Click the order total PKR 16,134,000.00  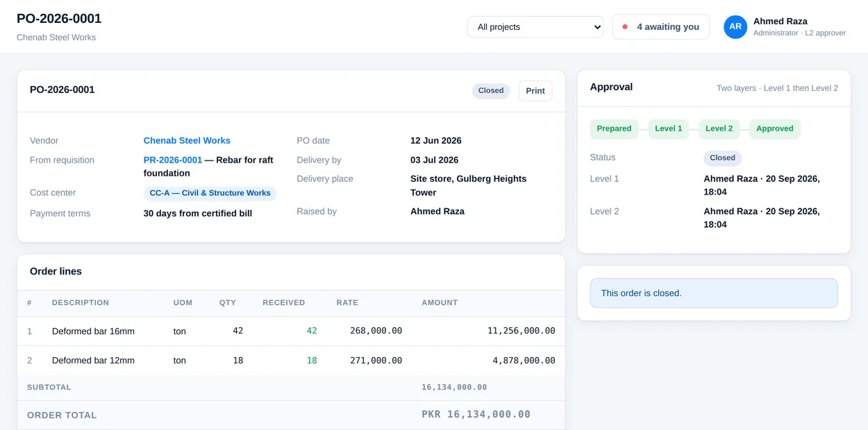pyautogui.click(x=476, y=415)
